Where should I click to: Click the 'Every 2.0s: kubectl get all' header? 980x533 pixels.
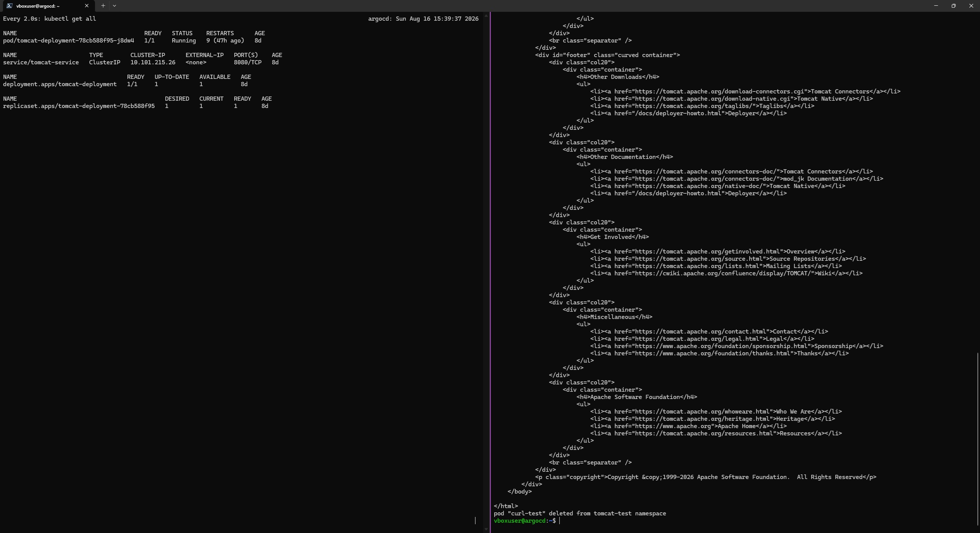[x=49, y=19]
